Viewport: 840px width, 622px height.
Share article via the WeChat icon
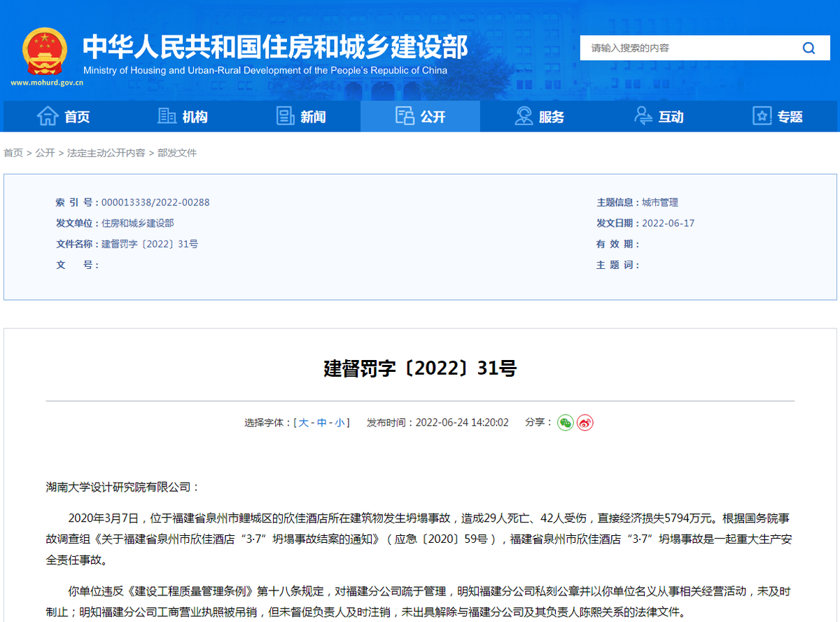pos(565,422)
